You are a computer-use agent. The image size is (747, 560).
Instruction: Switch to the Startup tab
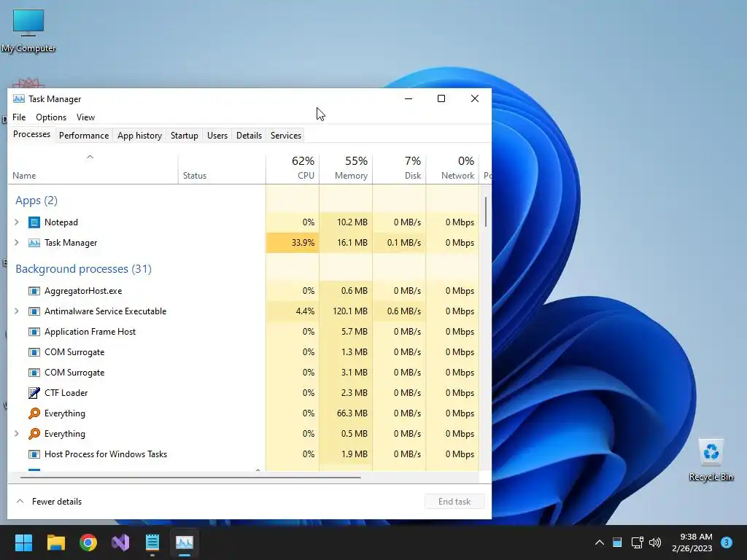pyautogui.click(x=185, y=136)
